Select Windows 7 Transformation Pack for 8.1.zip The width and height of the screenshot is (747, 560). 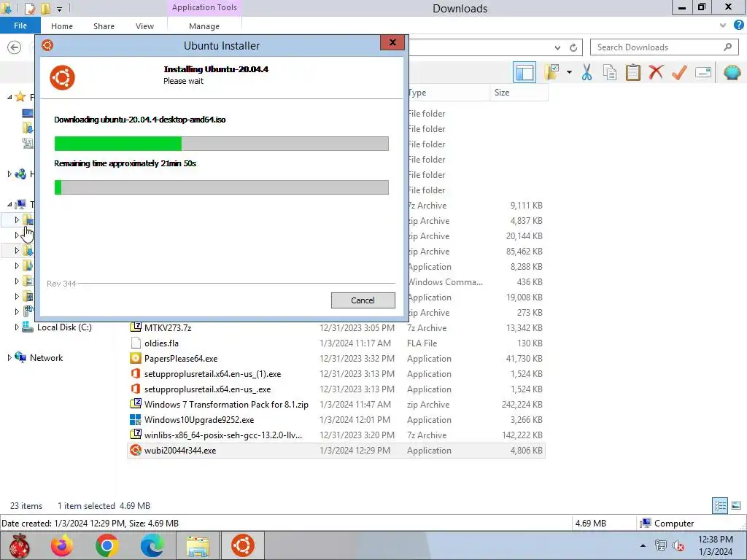226,404
